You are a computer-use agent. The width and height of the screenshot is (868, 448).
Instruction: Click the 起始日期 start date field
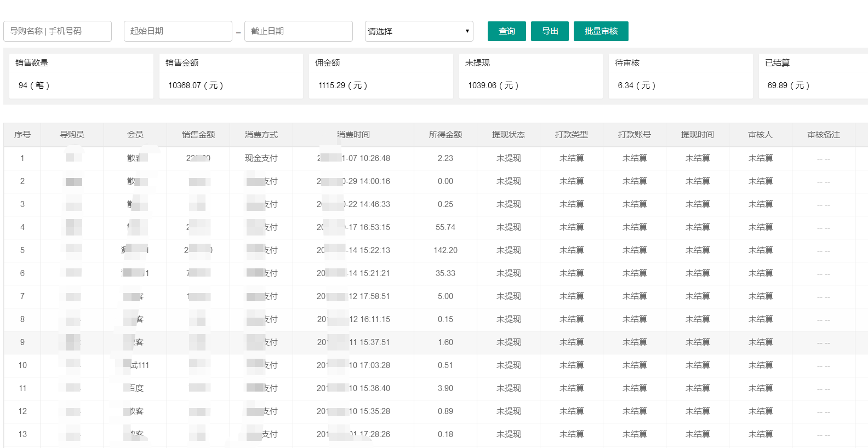[178, 31]
